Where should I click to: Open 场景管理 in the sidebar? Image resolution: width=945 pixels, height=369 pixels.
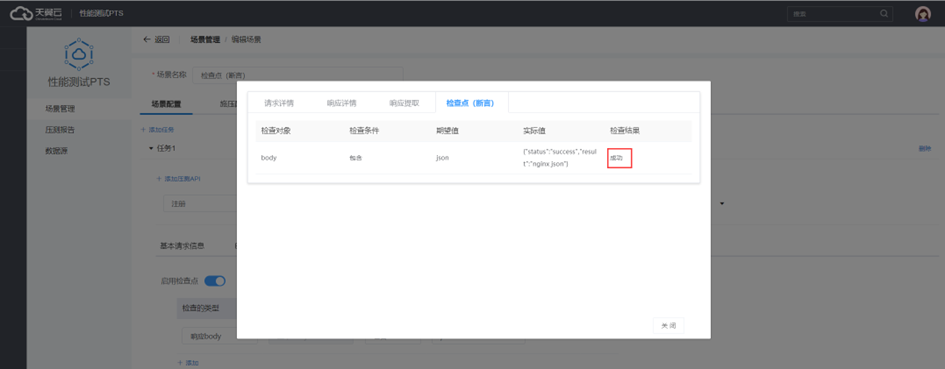[60, 109]
